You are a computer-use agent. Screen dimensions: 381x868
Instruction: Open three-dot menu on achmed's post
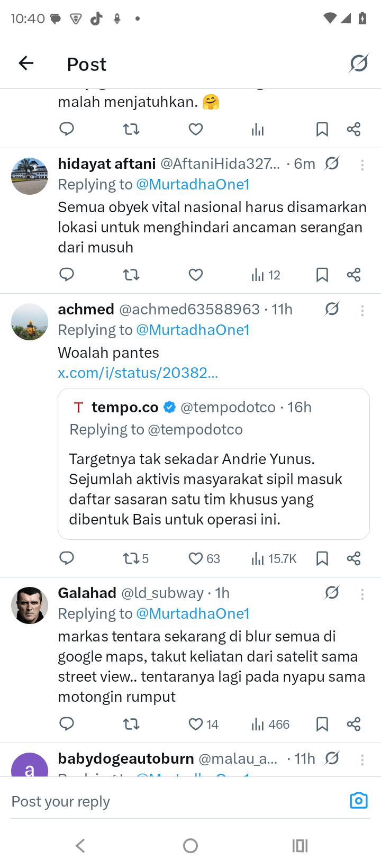click(362, 311)
